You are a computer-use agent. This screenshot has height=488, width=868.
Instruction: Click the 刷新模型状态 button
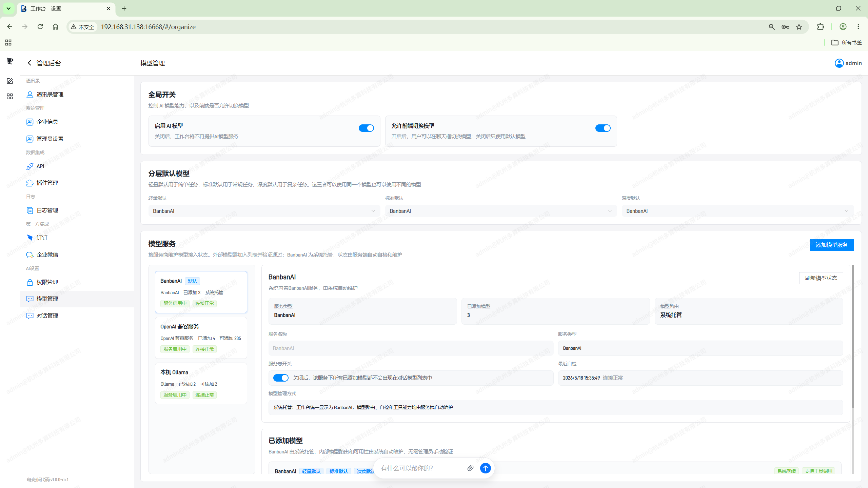point(821,278)
